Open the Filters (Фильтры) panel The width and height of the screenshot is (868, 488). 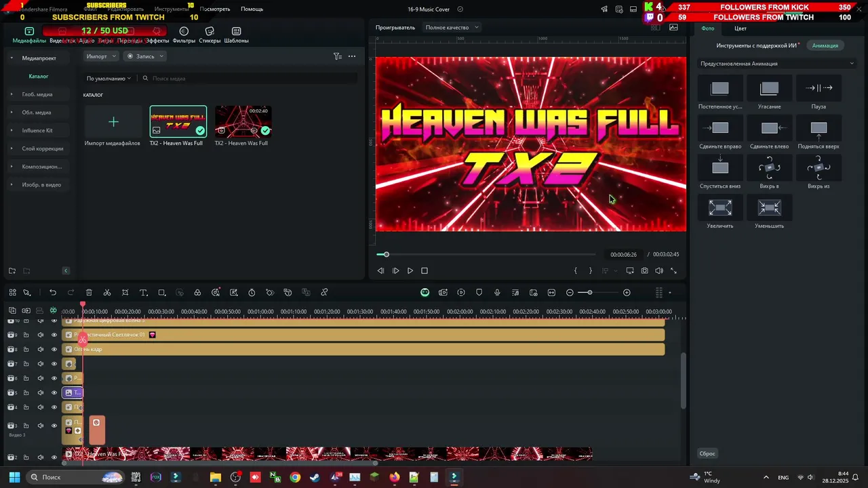tap(184, 35)
